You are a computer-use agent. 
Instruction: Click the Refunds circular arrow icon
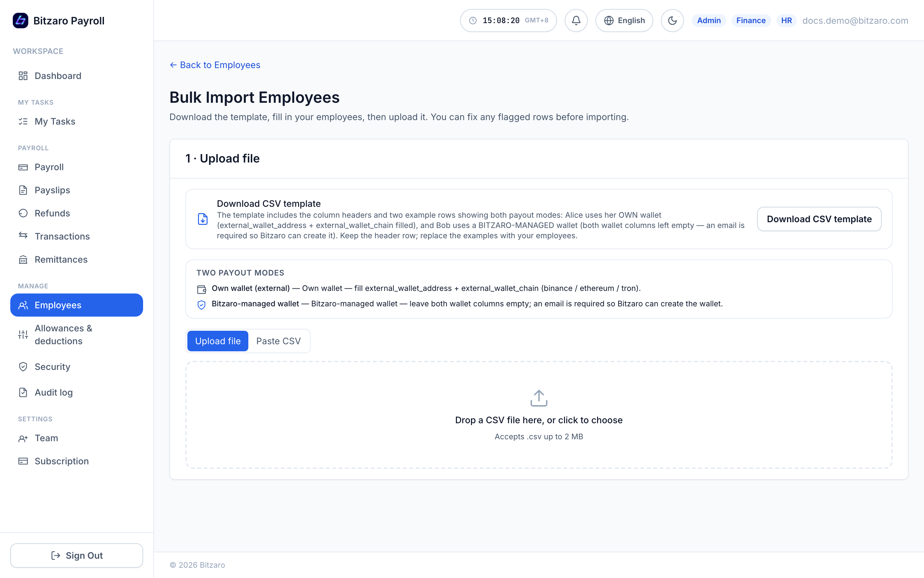(23, 213)
